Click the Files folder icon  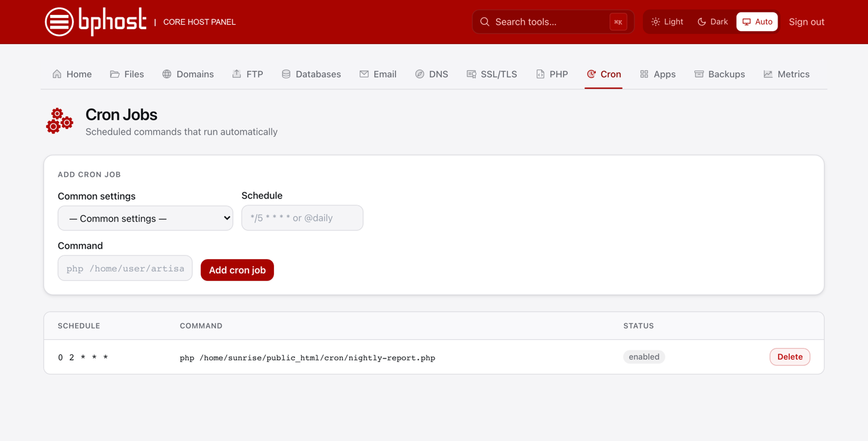tap(115, 74)
